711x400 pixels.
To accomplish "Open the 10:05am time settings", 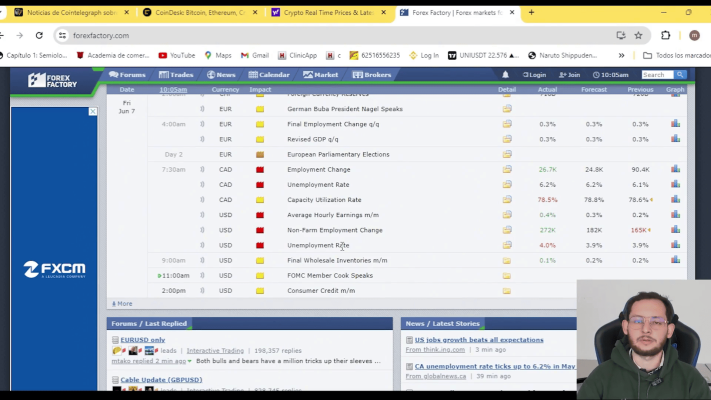I will [610, 75].
